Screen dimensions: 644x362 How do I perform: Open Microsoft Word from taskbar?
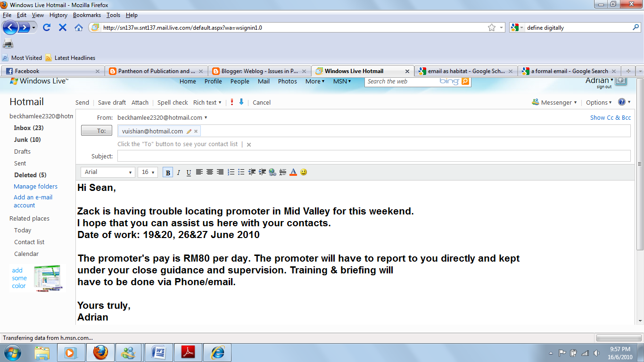tap(159, 352)
